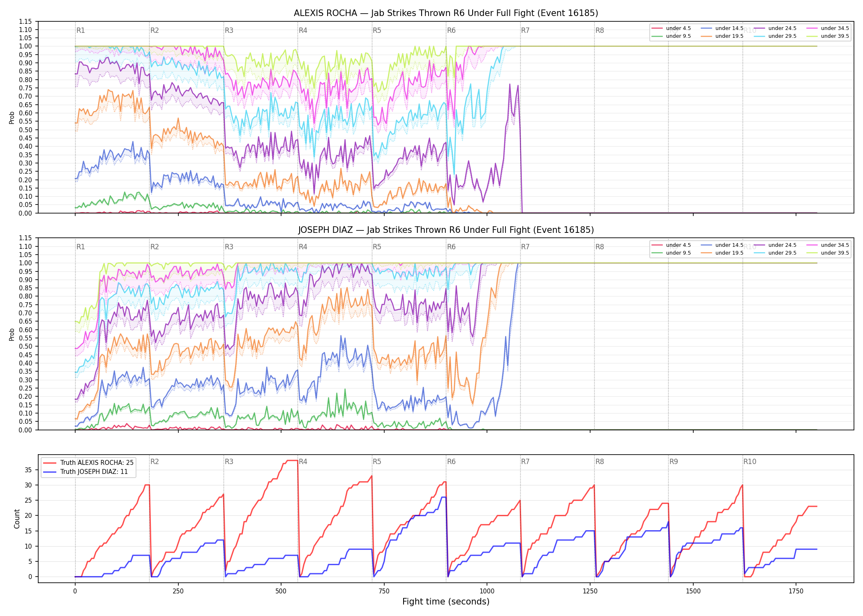Click the R4 label in the Count chart
Viewport: 863px width, 616px height.
coord(303,462)
